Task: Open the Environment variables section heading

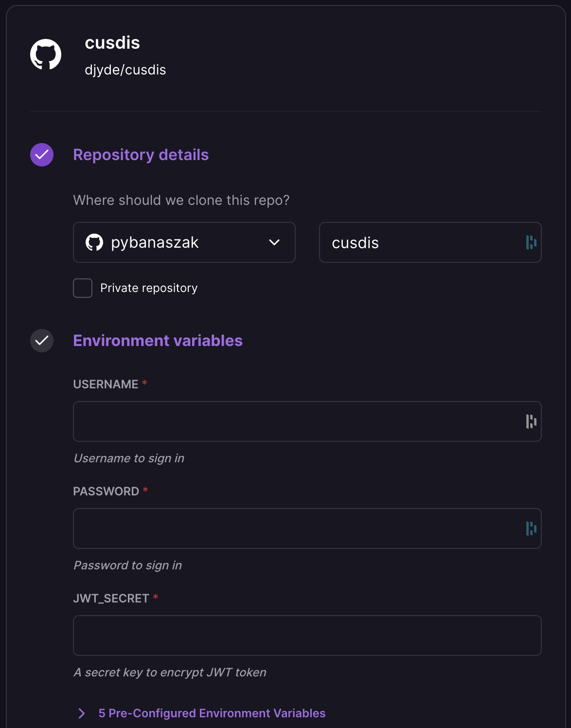Action: pyautogui.click(x=158, y=341)
